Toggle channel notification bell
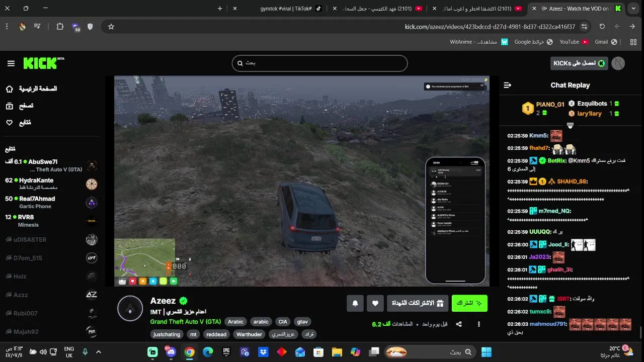This screenshot has height=362, width=644. click(x=355, y=303)
